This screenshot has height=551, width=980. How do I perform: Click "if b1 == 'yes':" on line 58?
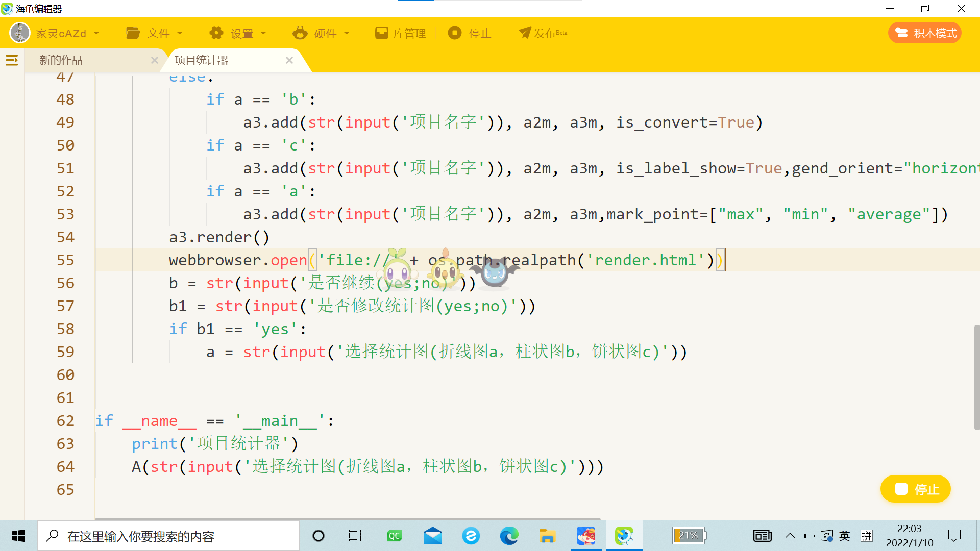238,329
